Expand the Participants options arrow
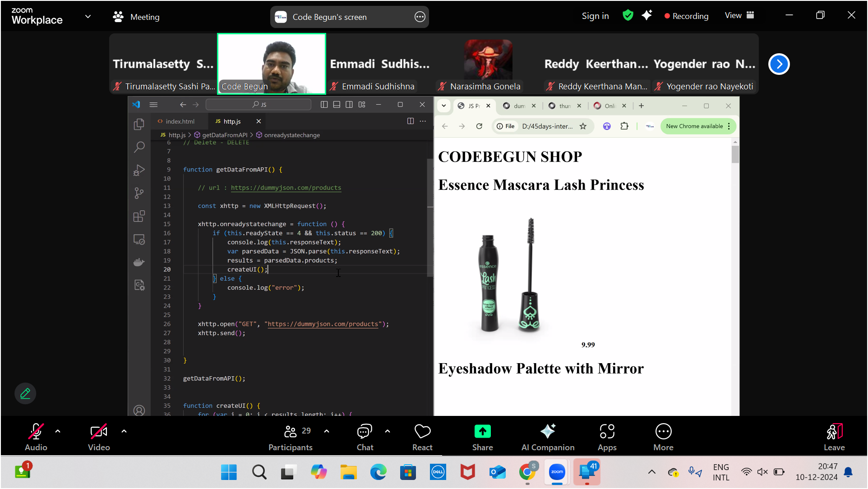Image resolution: width=868 pixels, height=489 pixels. pyautogui.click(x=327, y=431)
